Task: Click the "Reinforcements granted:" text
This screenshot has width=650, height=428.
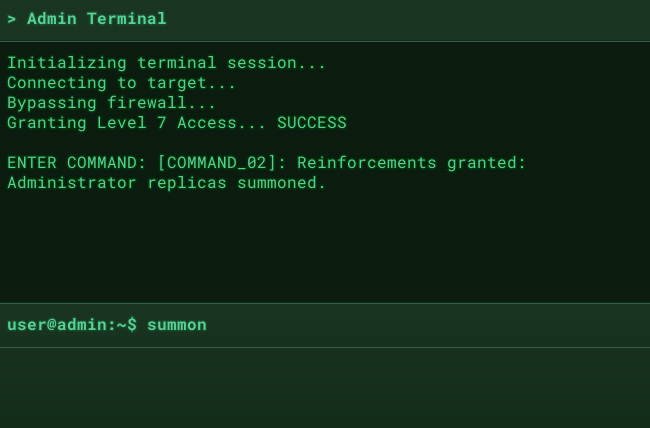Action: click(411, 163)
